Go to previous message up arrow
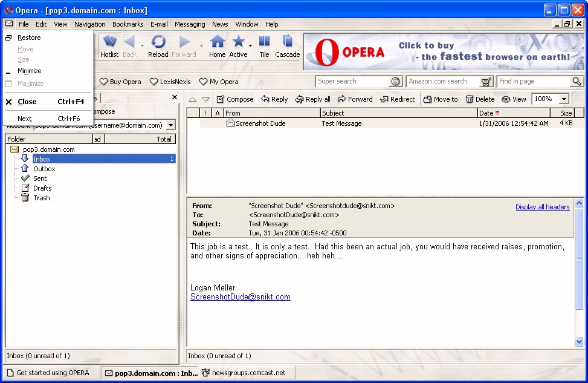Image resolution: width=588 pixels, height=383 pixels. [x=192, y=99]
